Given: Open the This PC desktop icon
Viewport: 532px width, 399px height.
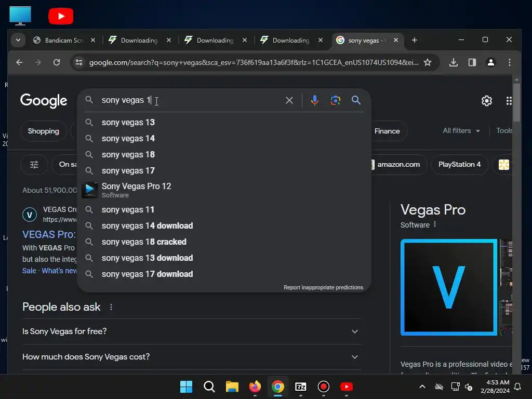Looking at the screenshot, I should point(20,16).
